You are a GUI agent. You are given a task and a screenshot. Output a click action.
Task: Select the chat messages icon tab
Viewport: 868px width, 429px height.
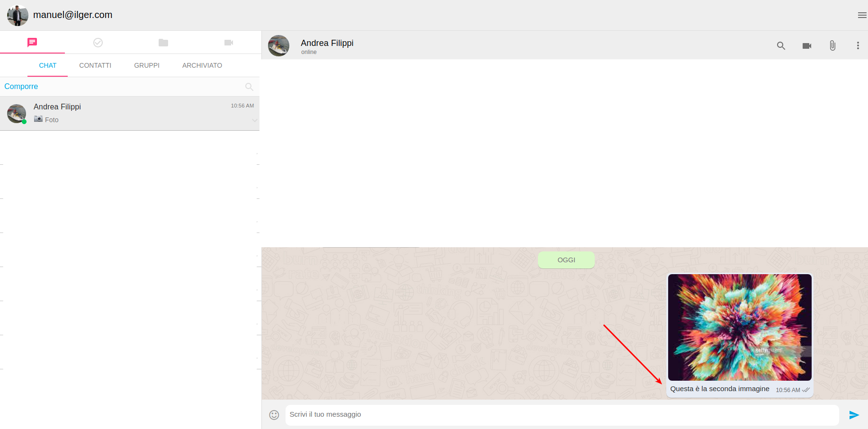point(32,43)
